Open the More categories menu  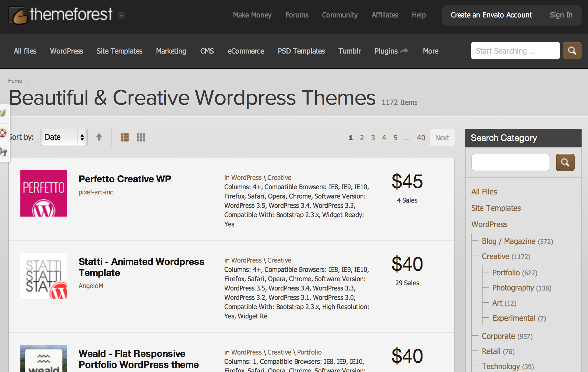tap(431, 51)
